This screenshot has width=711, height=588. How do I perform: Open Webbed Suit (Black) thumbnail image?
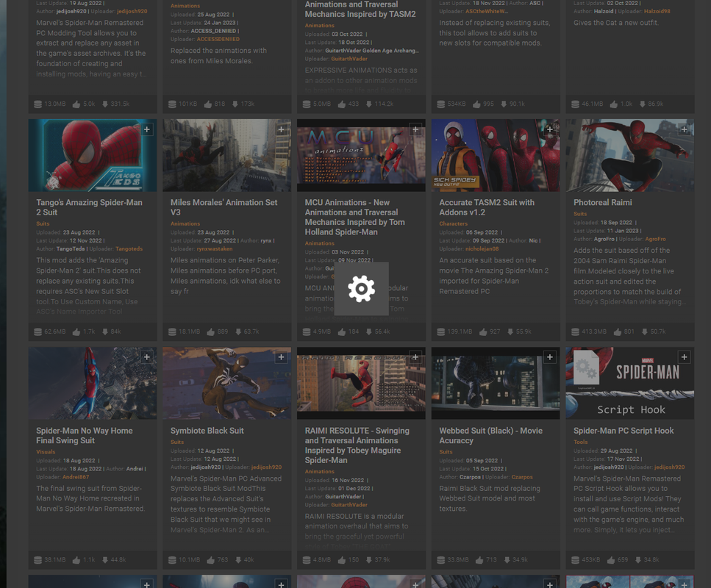pyautogui.click(x=496, y=383)
